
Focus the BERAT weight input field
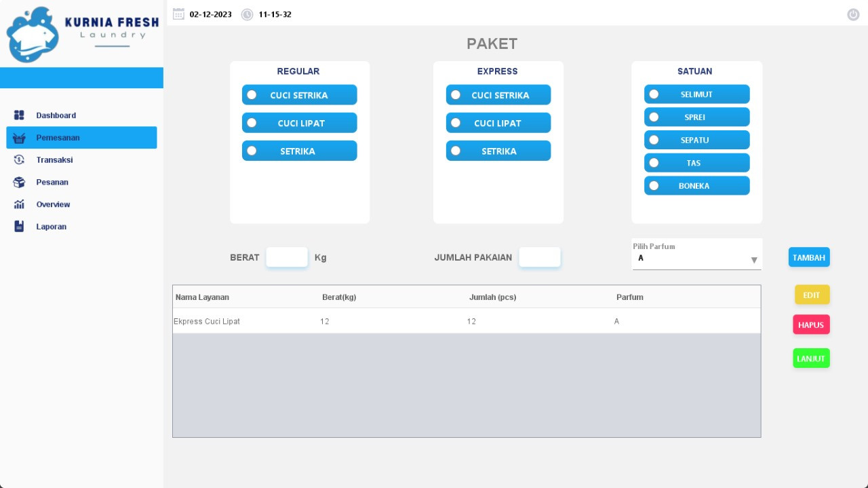click(287, 257)
